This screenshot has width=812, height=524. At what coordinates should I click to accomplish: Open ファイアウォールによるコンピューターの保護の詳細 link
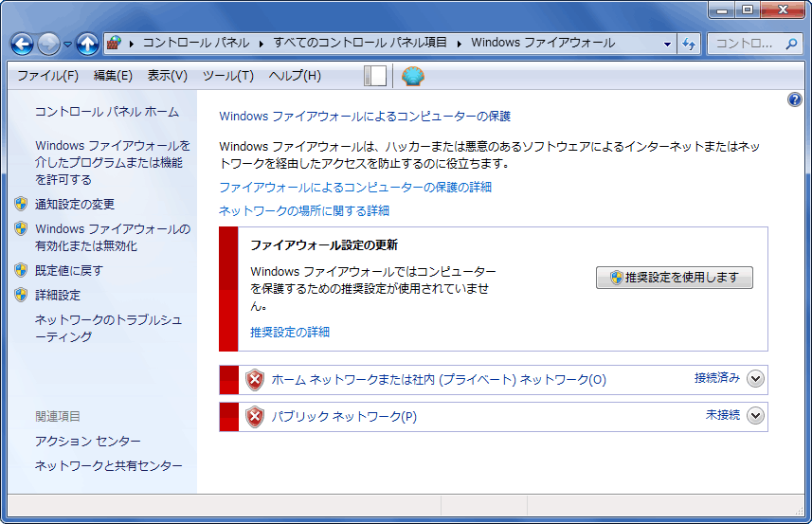(x=355, y=187)
